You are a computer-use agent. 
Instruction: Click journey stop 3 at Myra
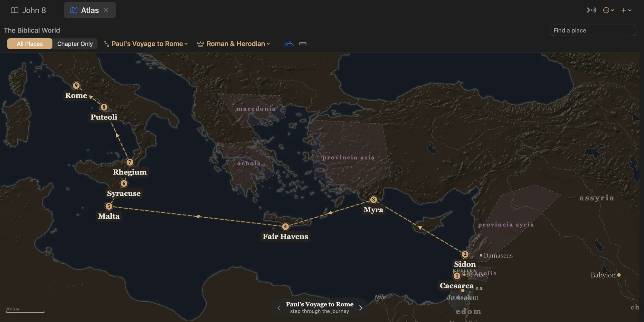tap(374, 200)
